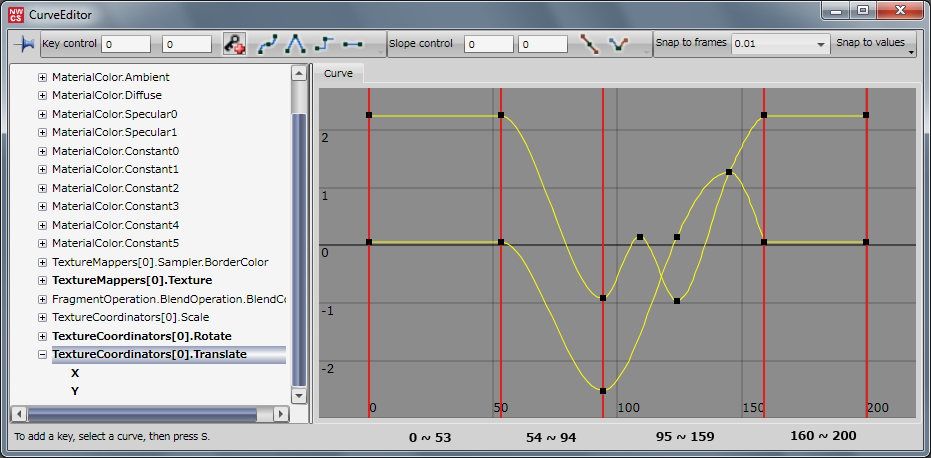Screen dimensions: 931x458
Task: Select the X curve under Translate
Action: click(x=75, y=373)
